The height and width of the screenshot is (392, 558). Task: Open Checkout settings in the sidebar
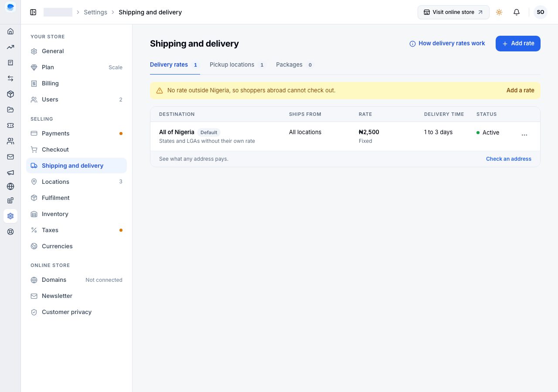(77, 149)
